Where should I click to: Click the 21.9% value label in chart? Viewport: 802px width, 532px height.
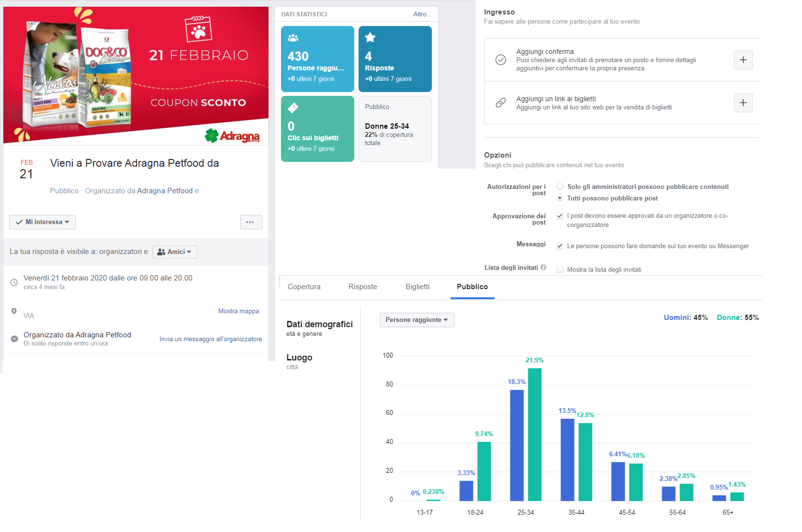coord(535,360)
